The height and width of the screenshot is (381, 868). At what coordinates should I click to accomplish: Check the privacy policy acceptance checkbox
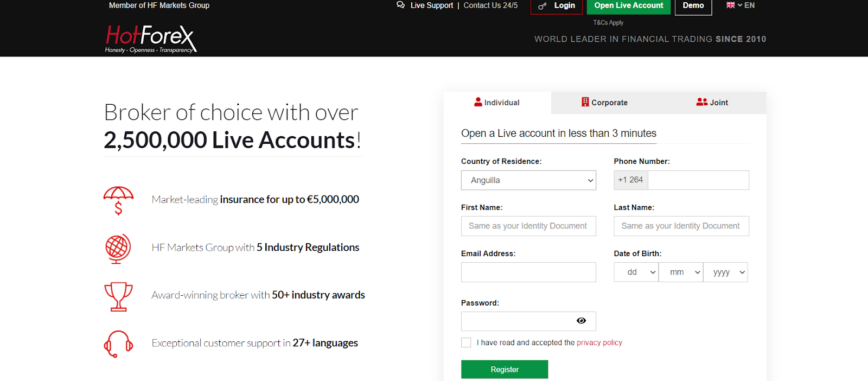466,342
